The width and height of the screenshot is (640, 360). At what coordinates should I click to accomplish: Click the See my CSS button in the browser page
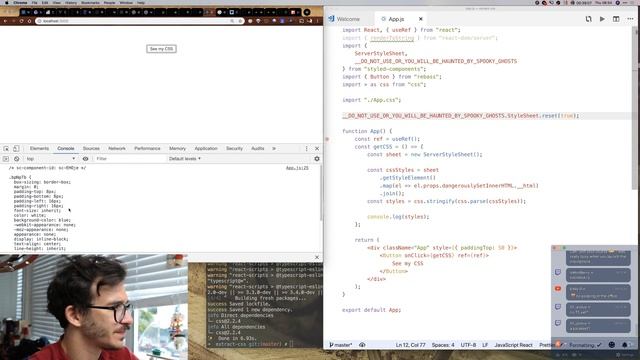pos(161,49)
